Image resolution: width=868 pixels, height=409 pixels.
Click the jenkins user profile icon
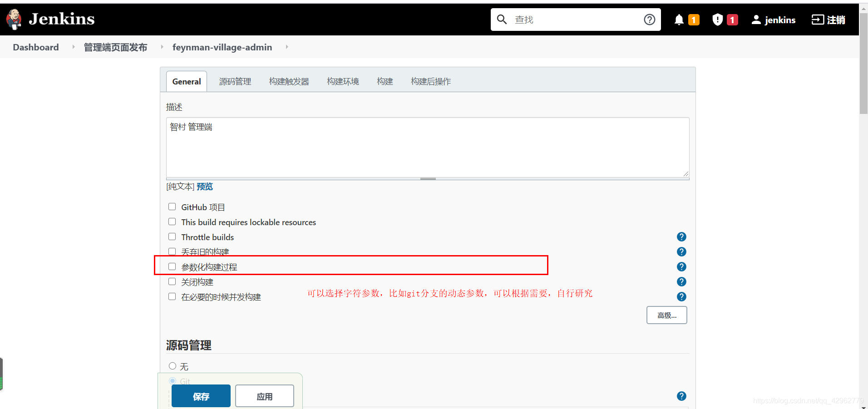click(756, 20)
